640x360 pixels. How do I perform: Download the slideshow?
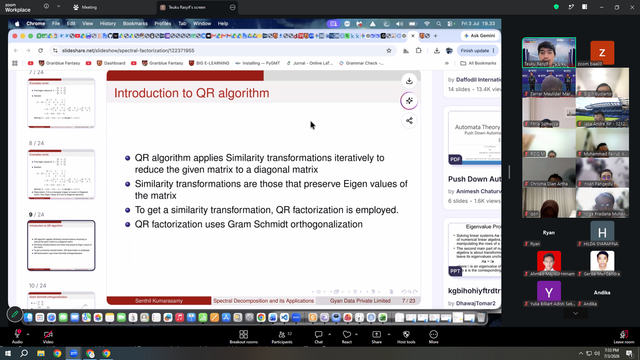click(x=409, y=81)
